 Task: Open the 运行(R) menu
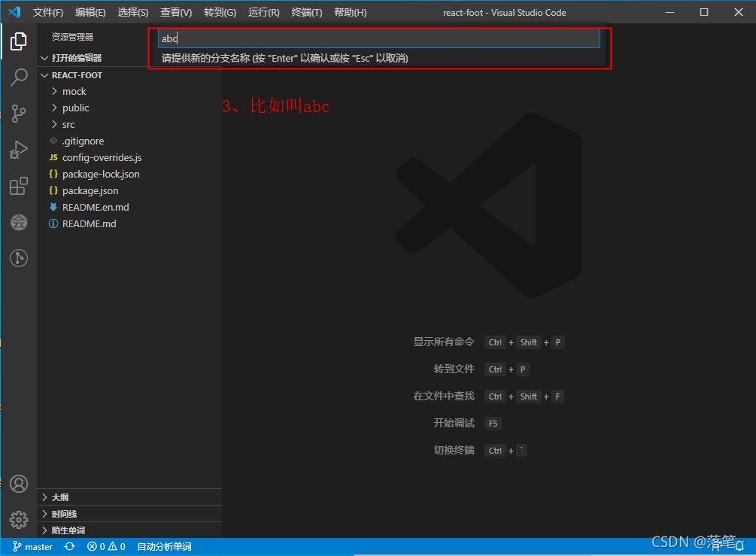point(264,13)
